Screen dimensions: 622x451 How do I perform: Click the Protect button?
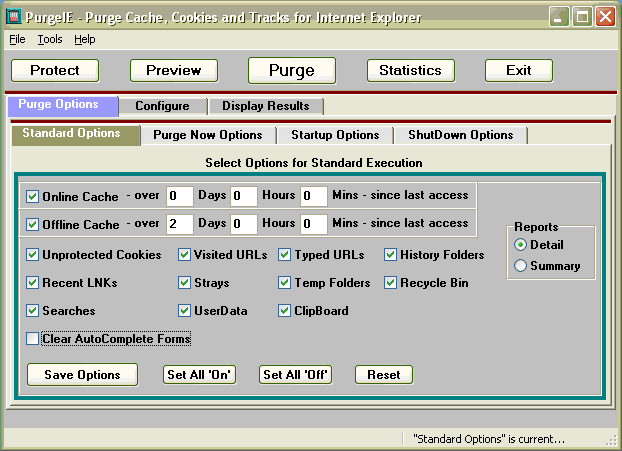[55, 71]
